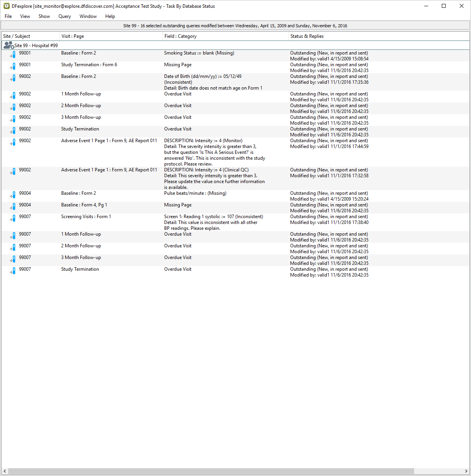The height and width of the screenshot is (476, 471).
Task: Select the 99004 Pulse beats/minute missing query
Action: [x=195, y=193]
